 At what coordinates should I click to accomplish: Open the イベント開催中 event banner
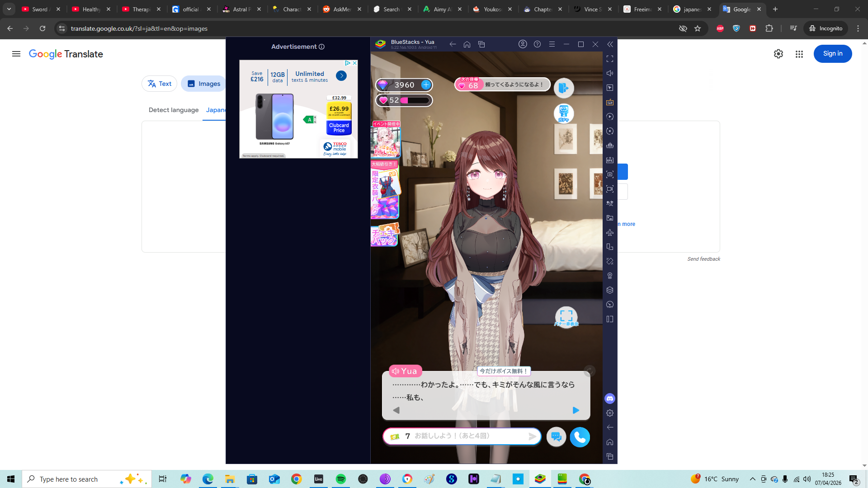[x=386, y=139]
